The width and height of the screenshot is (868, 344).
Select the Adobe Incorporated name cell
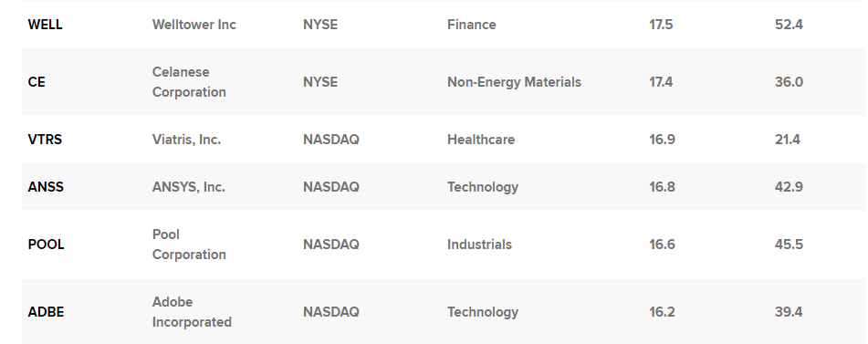[x=192, y=312]
